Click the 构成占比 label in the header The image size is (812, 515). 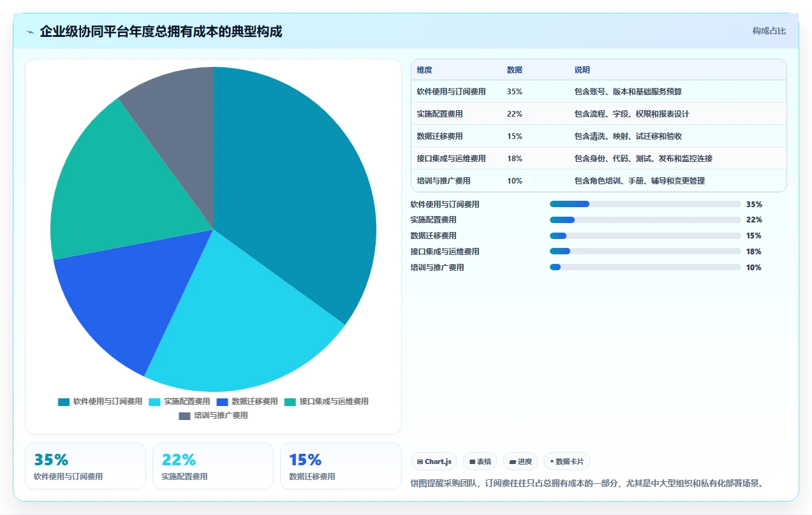tap(769, 31)
